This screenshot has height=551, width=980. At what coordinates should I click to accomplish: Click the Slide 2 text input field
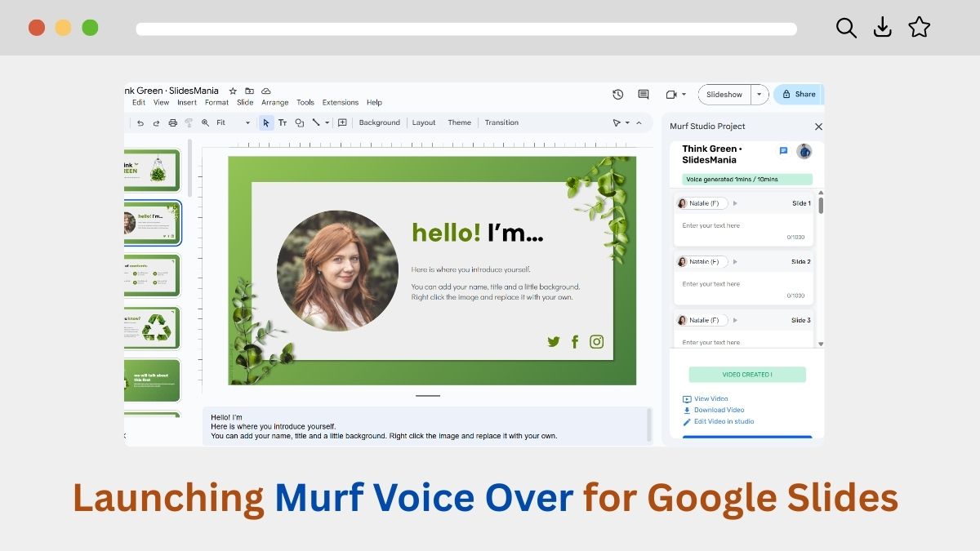743,289
